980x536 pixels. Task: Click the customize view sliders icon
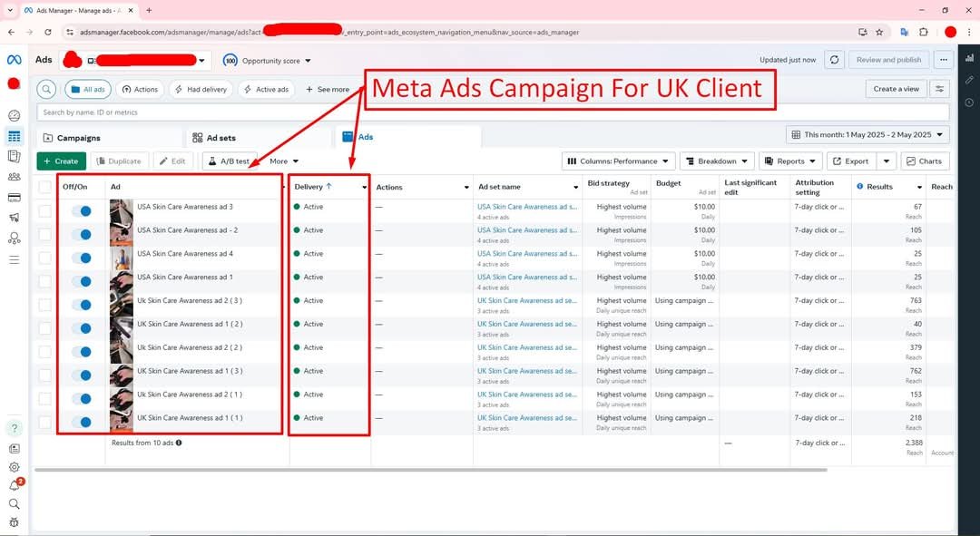(940, 89)
